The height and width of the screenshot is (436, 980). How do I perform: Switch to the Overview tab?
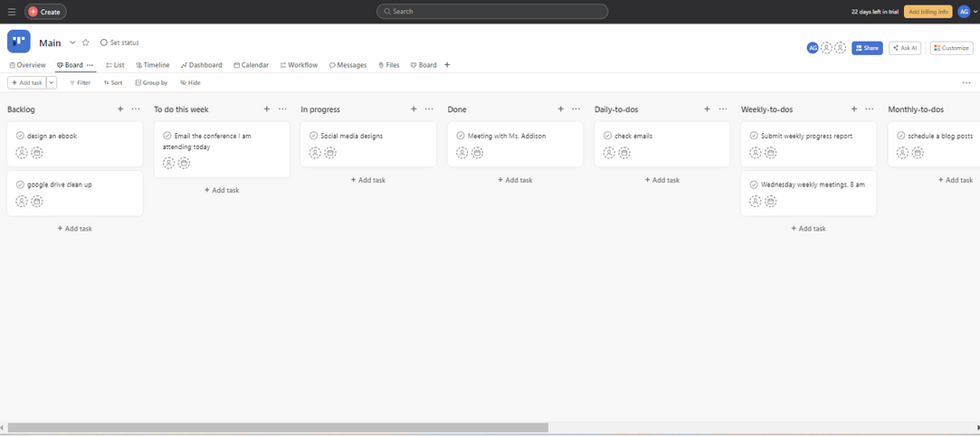tap(27, 65)
